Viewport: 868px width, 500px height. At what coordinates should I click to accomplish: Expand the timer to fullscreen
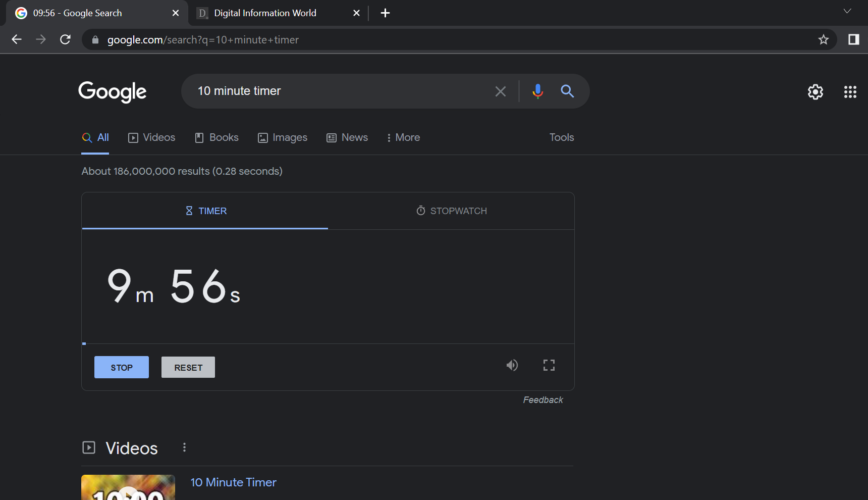(549, 365)
